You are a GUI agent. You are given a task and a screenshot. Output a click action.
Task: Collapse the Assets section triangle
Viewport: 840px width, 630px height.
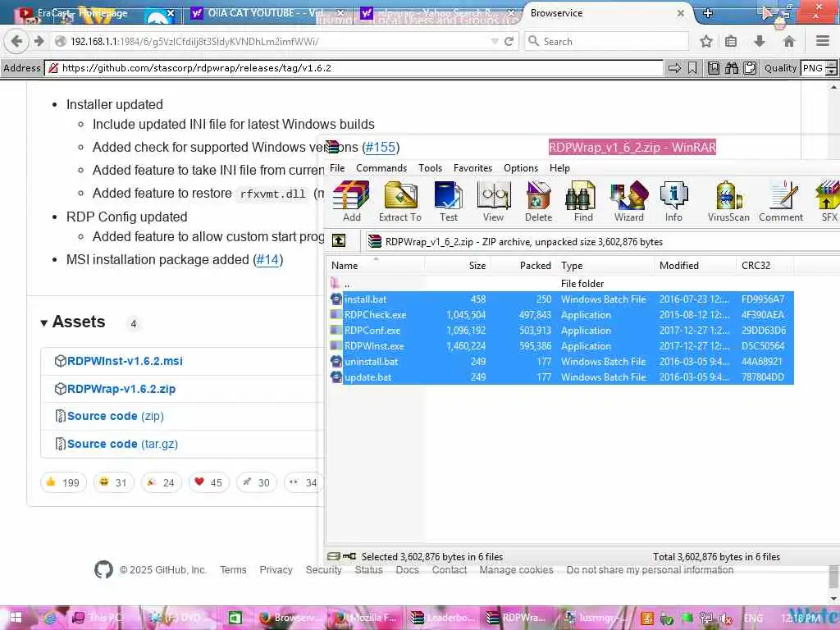tap(44, 322)
